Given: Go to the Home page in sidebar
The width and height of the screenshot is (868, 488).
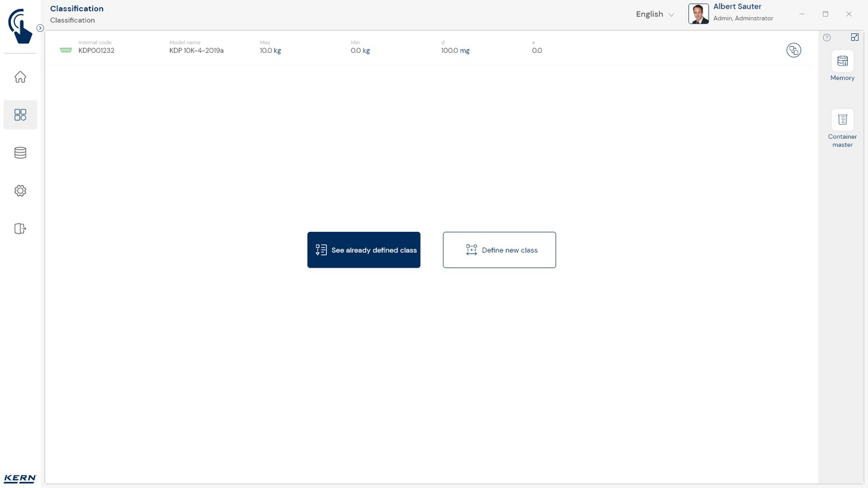Looking at the screenshot, I should pyautogui.click(x=20, y=77).
